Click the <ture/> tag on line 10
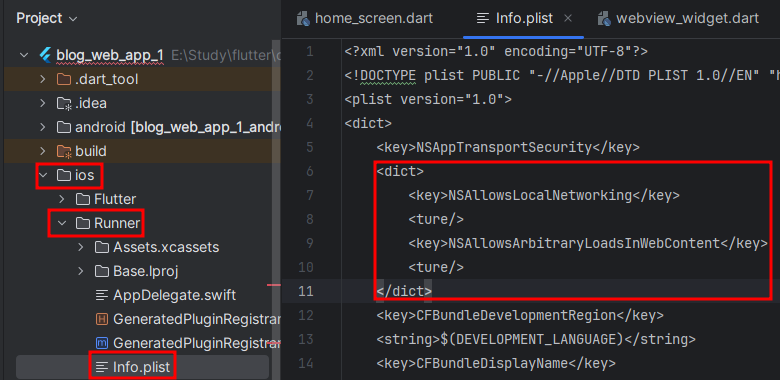 436,268
